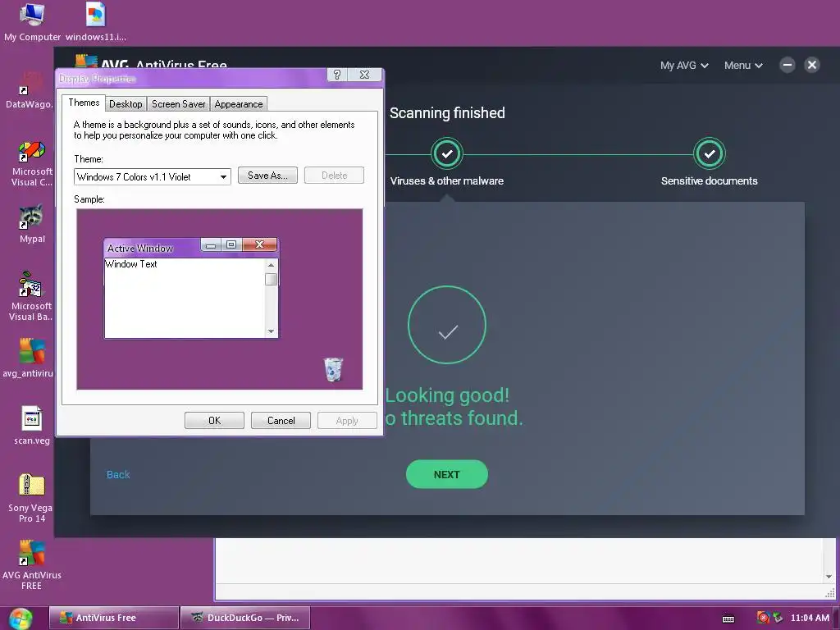Click the 'Viruses & other malware' step label
840x630 pixels.
click(447, 181)
